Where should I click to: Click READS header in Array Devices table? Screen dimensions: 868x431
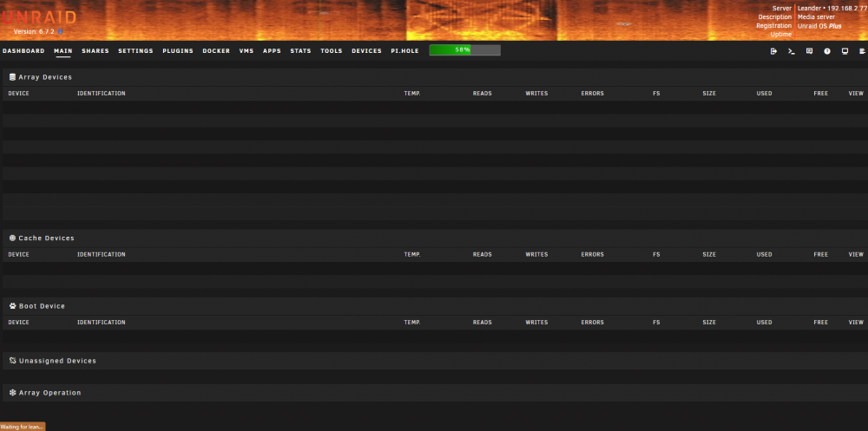(x=482, y=94)
